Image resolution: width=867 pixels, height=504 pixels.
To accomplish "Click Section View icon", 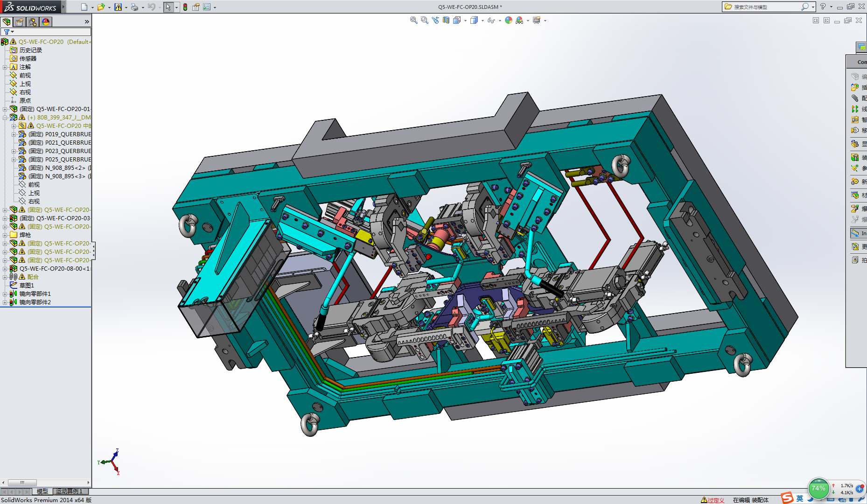I will click(446, 20).
